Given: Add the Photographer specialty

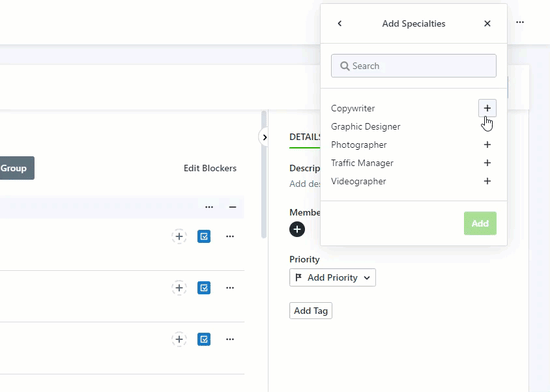Looking at the screenshot, I should pyautogui.click(x=487, y=144).
